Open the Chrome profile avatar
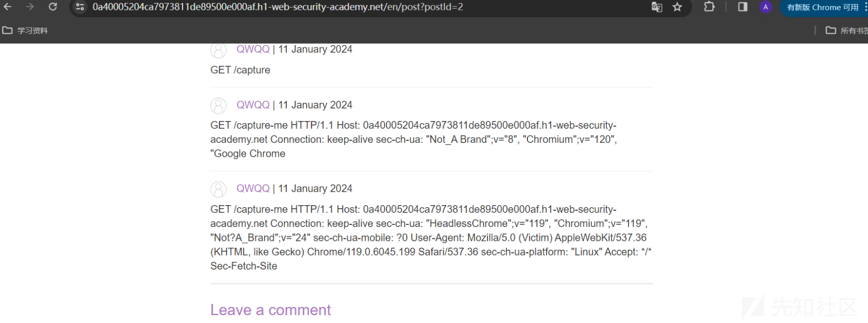This screenshot has height=323, width=868. click(765, 7)
